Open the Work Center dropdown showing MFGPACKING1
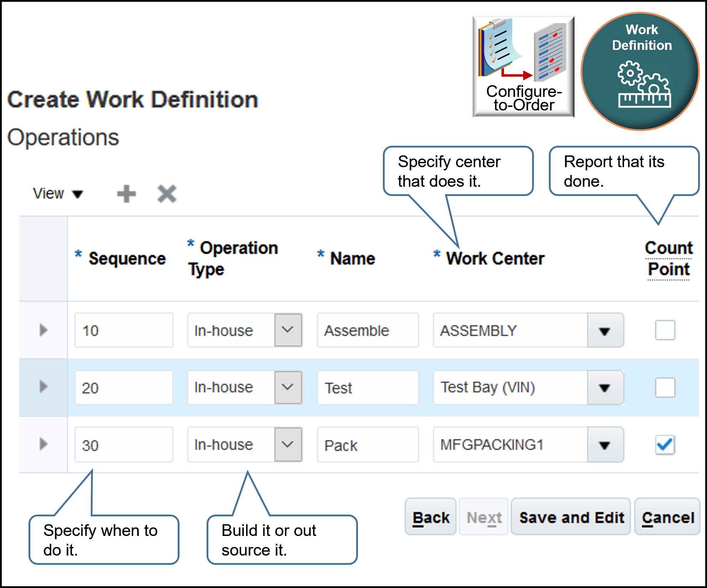Image resolution: width=707 pixels, height=588 pixels. point(605,445)
